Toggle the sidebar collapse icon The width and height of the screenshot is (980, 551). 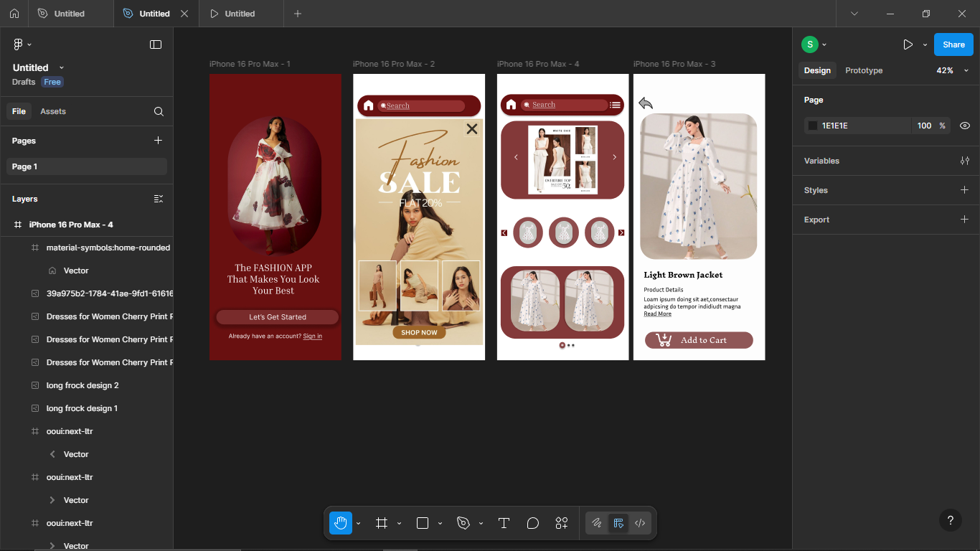coord(156,44)
